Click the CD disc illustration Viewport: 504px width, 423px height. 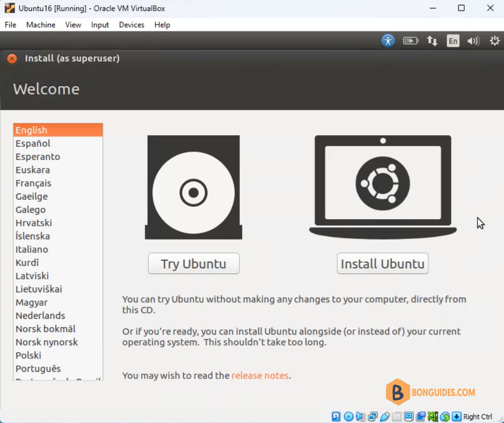tap(193, 187)
